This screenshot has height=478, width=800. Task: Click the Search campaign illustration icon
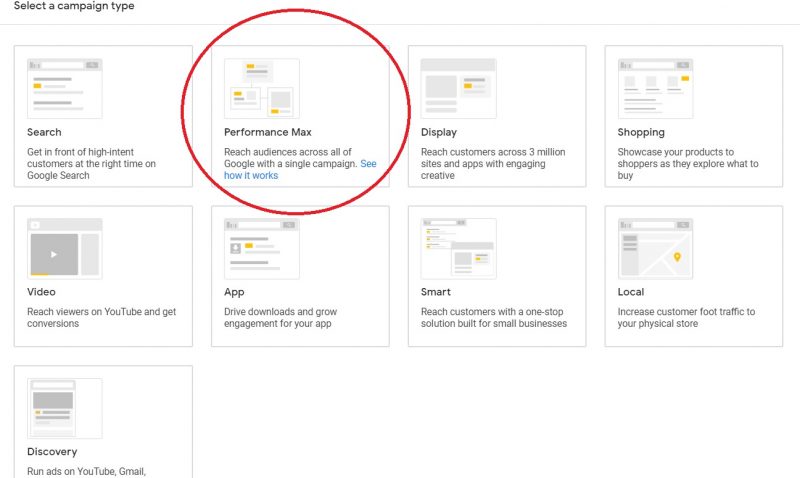click(65, 88)
